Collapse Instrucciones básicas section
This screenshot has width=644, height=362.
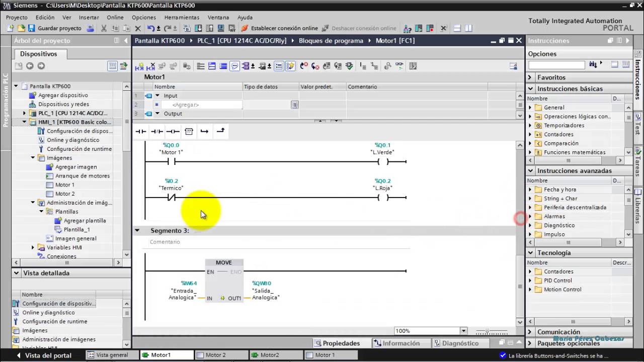point(530,88)
